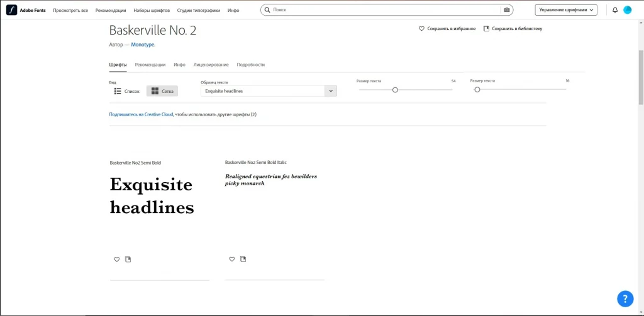Open Рекомендации in top navigation
The height and width of the screenshot is (316, 644).
tap(111, 10)
